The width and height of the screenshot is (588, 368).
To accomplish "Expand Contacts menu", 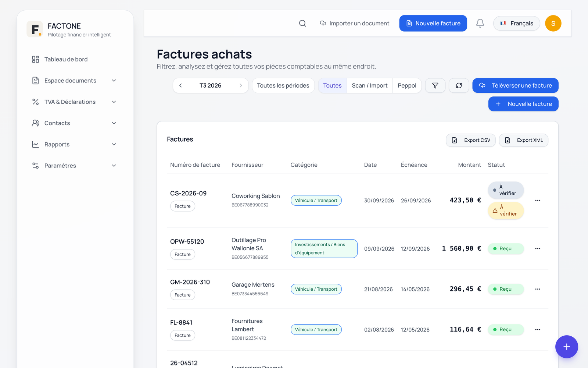I will (x=75, y=123).
